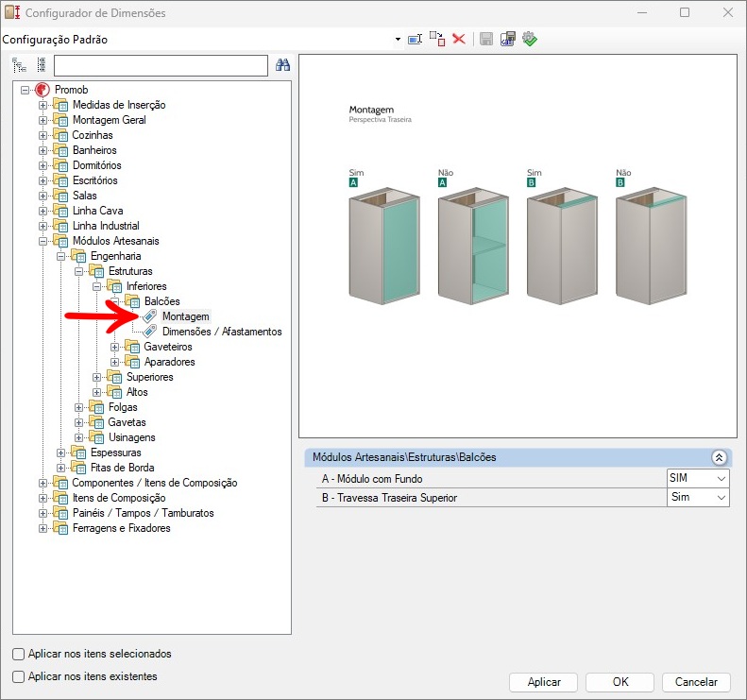Image resolution: width=747 pixels, height=700 pixels.
Task: Click the Sim A cabinet illustration
Action: click(x=384, y=246)
